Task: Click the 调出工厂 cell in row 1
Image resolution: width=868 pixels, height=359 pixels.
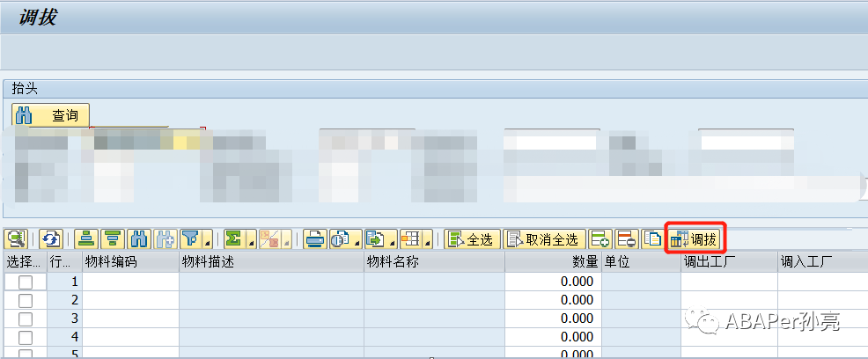Action: pyautogui.click(x=729, y=282)
